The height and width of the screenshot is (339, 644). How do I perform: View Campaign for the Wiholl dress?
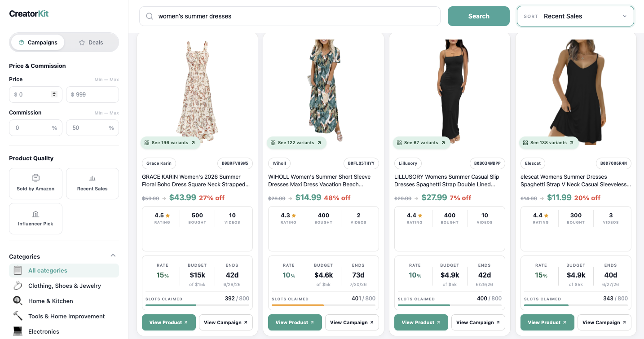[x=352, y=322]
